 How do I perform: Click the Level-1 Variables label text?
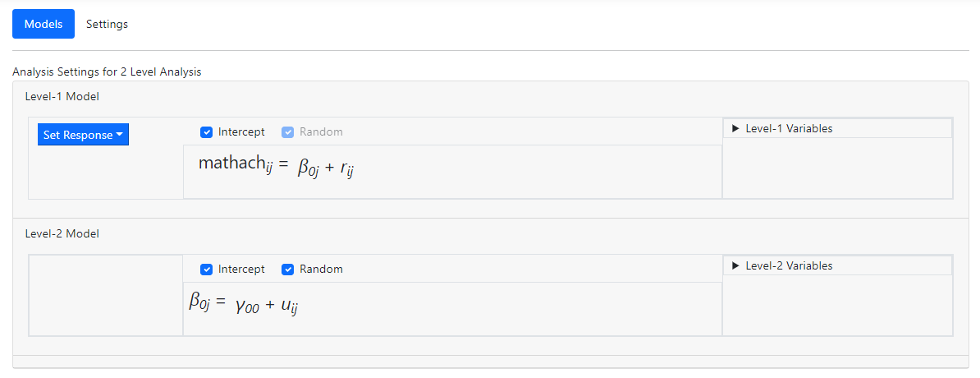pos(789,128)
